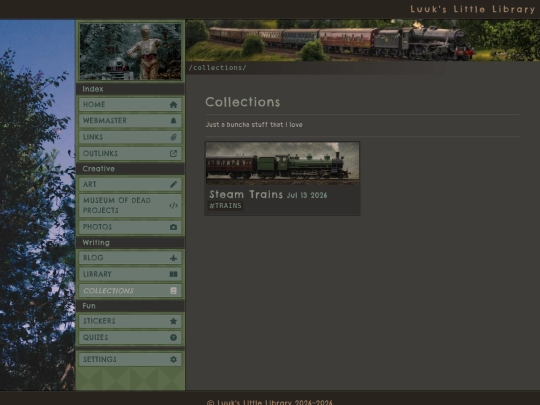Open the Blog page
The width and height of the screenshot is (540, 405).
point(130,258)
